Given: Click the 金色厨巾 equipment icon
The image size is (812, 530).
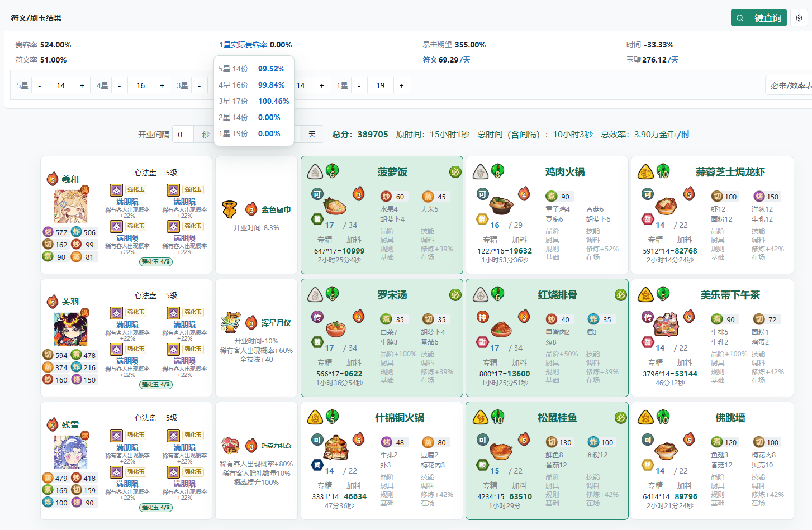Looking at the screenshot, I should 230,209.
